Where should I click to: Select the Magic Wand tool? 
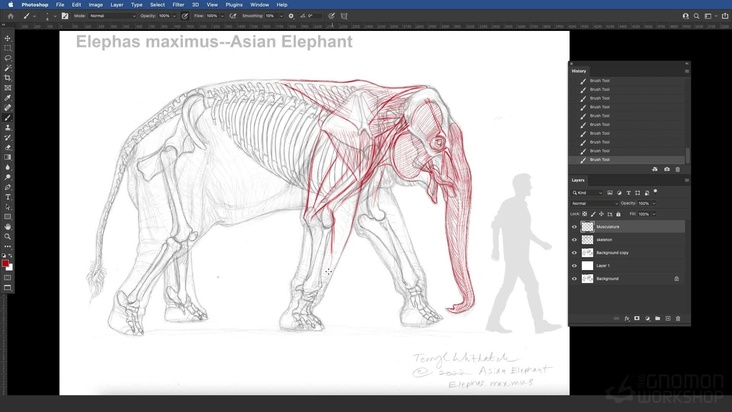pos(7,68)
